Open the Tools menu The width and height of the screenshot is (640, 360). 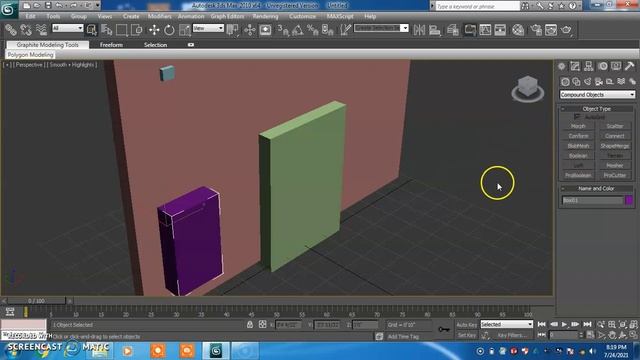[x=53, y=16]
